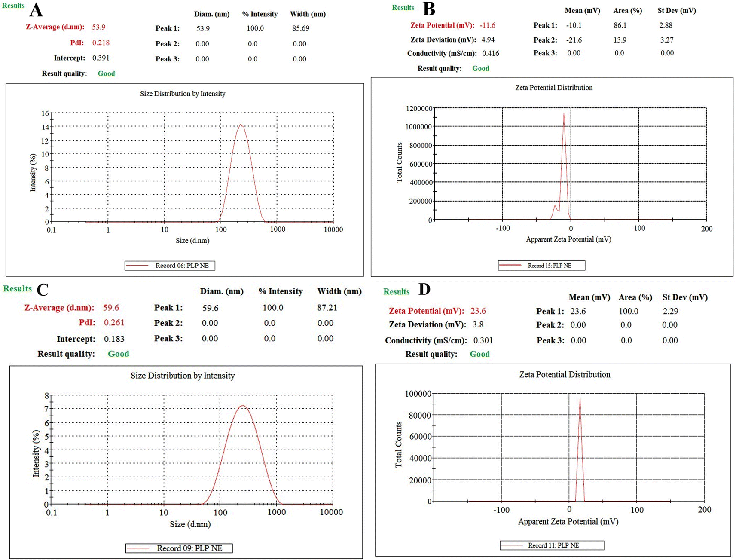Image resolution: width=736 pixels, height=560 pixels.
Task: Click Conductivity value 0.416
Action: coord(491,53)
